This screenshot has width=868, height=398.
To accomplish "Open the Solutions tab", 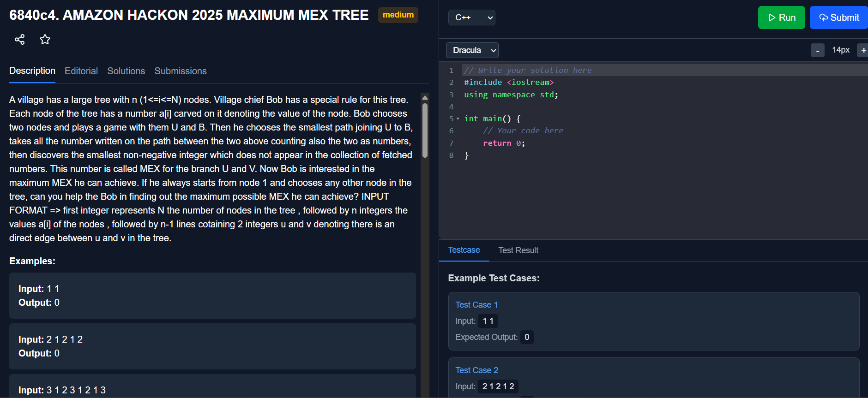I will tap(126, 71).
